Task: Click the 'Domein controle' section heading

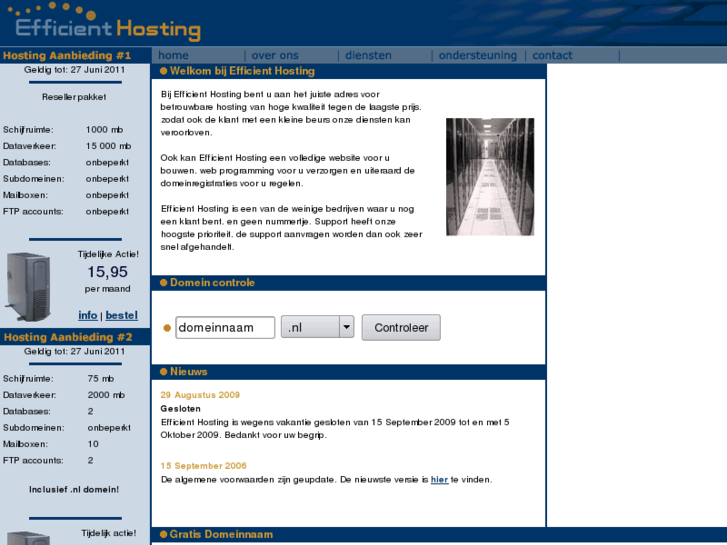Action: pos(212,282)
